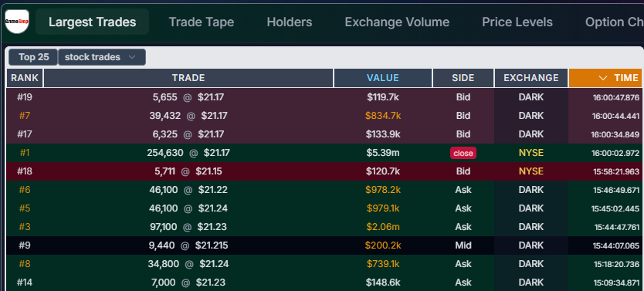The height and width of the screenshot is (291, 644).
Task: Click time 16:00:44.441
Action: 615,116
